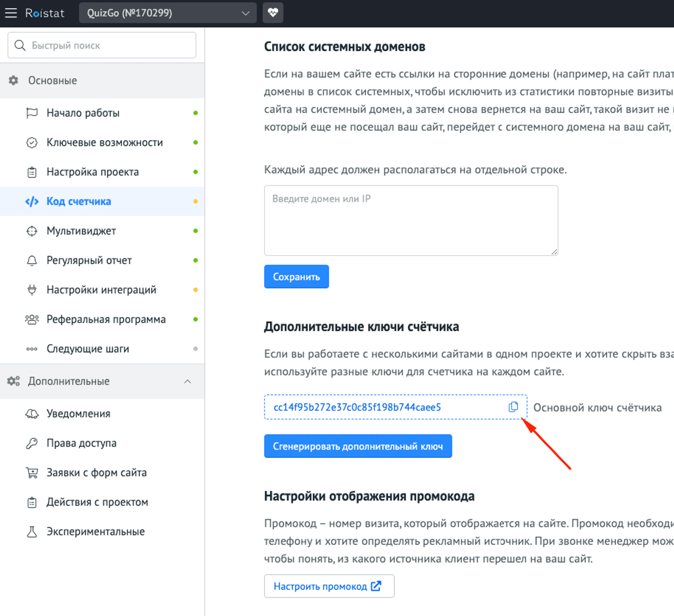Click the domain or IP textarea
Image resolution: width=674 pixels, height=616 pixels.
(411, 221)
